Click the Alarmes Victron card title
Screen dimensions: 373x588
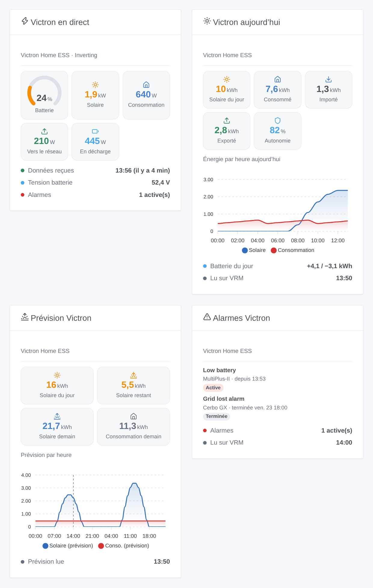pos(242,318)
